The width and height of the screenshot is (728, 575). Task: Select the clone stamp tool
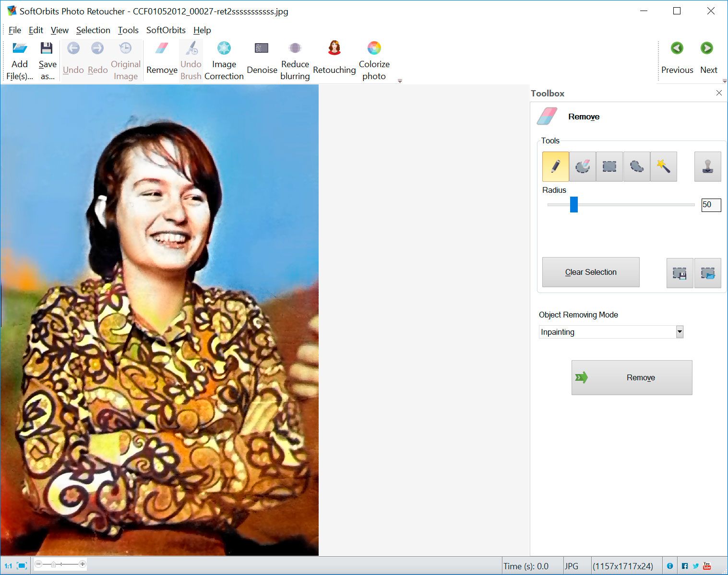[707, 166]
